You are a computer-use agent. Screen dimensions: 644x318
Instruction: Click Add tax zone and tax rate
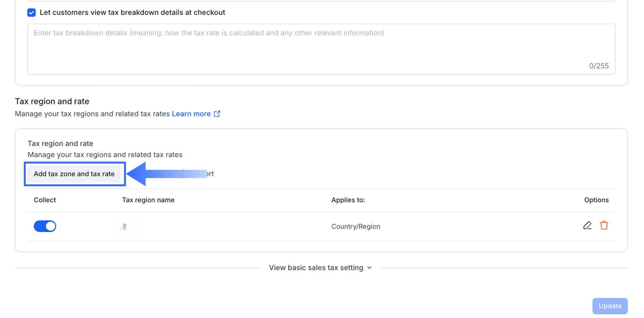74,174
